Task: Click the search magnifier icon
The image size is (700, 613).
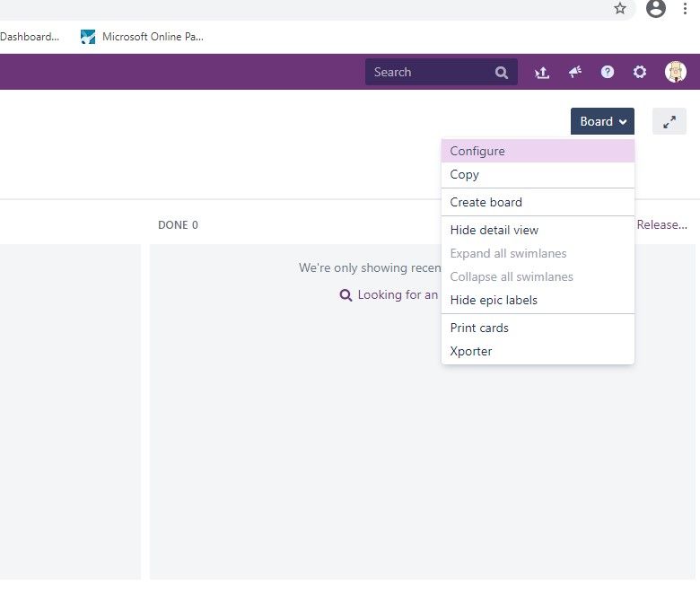Action: coord(502,73)
